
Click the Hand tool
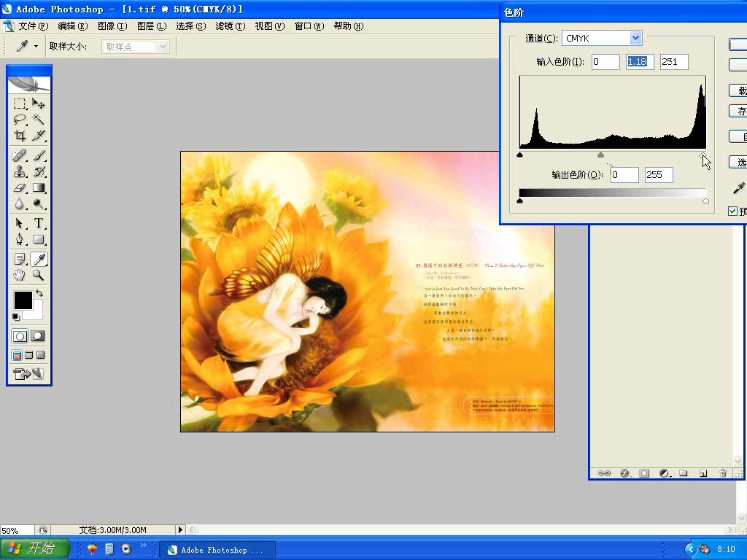[x=20, y=276]
